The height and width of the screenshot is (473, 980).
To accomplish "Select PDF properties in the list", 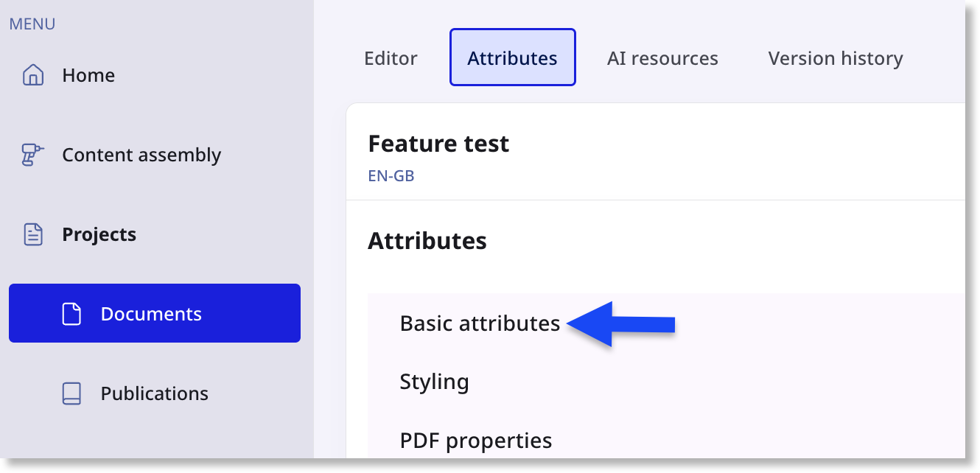I will pos(476,441).
